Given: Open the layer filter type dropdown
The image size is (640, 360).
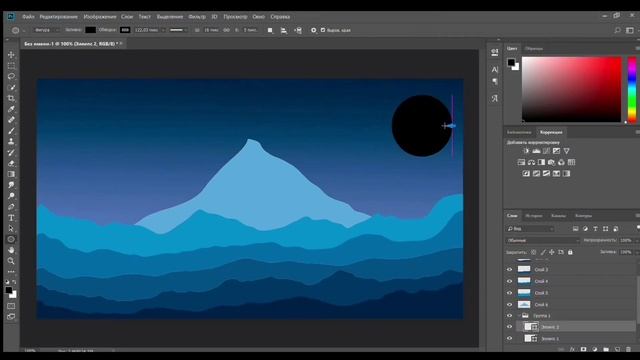Looking at the screenshot, I should pos(530,229).
